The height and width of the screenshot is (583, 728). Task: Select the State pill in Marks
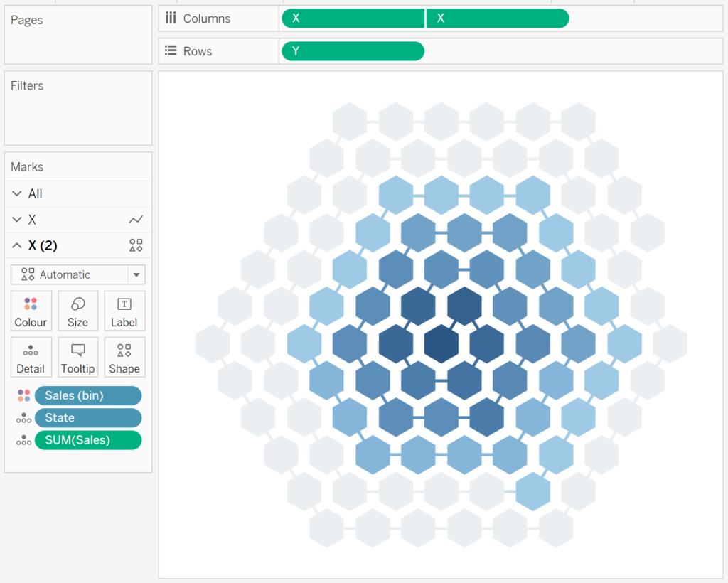point(88,418)
